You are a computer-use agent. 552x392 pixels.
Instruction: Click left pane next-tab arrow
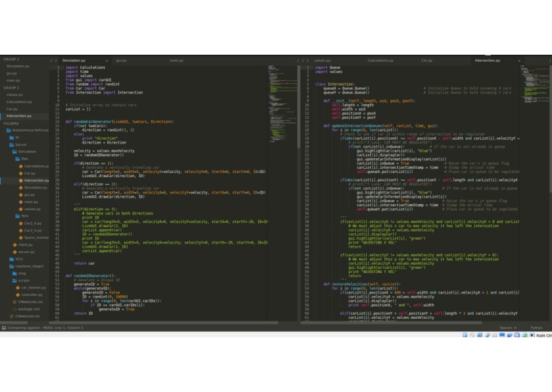pyautogui.click(x=56, y=61)
